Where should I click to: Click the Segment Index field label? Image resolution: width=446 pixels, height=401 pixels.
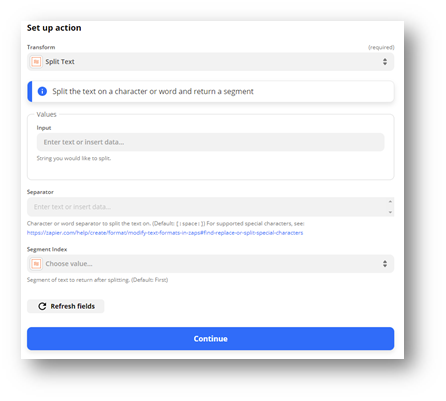47,249
